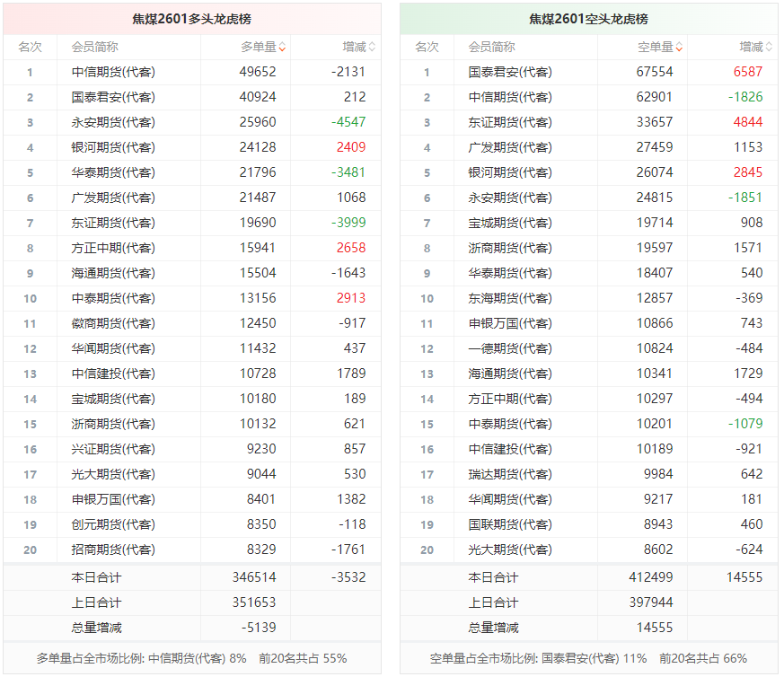The image size is (784, 677).
Task: Click 会员简称 header in short table
Action: [x=491, y=47]
